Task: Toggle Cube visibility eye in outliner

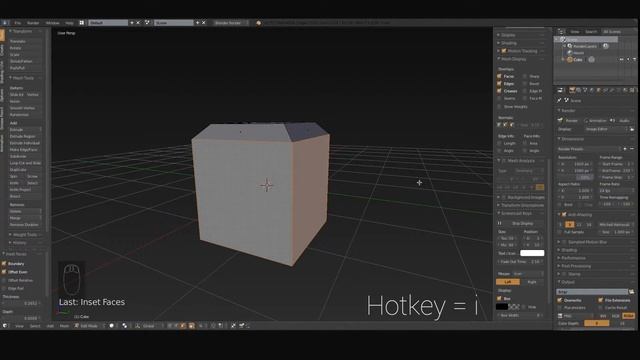Action: 621,60
